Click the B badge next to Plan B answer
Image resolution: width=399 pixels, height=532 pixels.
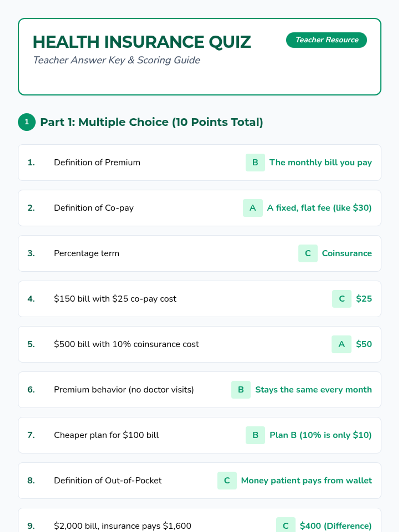[x=255, y=435]
